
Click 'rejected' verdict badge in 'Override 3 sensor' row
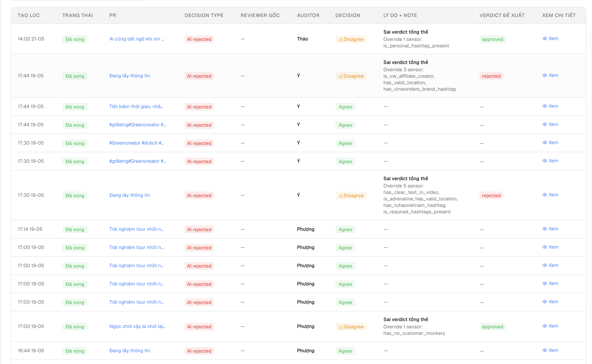[491, 76]
